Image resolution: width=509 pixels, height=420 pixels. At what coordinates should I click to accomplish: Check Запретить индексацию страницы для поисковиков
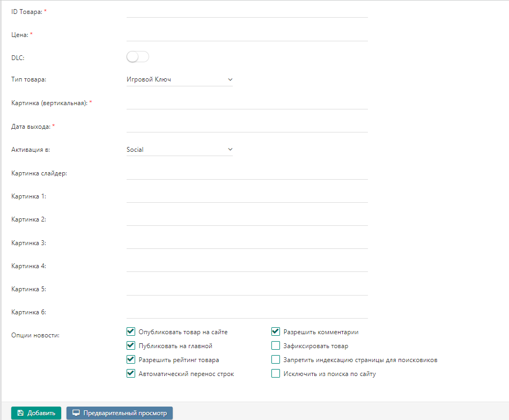pyautogui.click(x=276, y=360)
